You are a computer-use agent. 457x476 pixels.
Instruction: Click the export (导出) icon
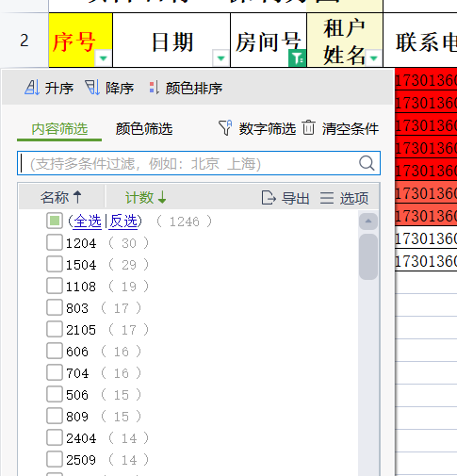click(269, 198)
